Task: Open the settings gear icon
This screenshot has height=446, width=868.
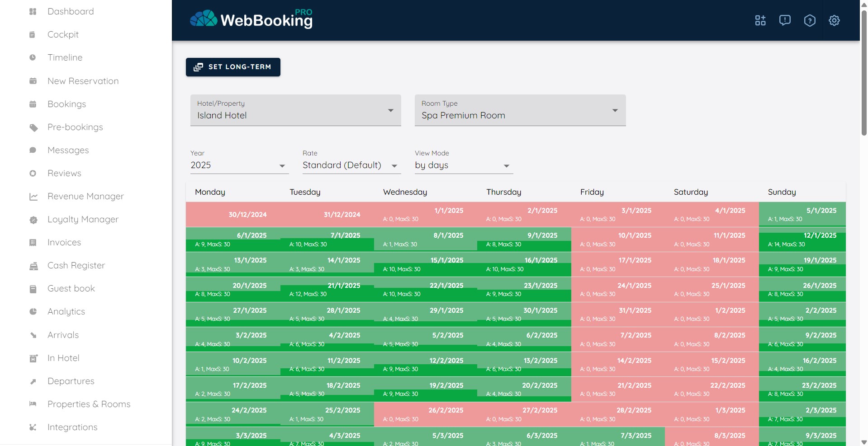Action: pos(834,20)
